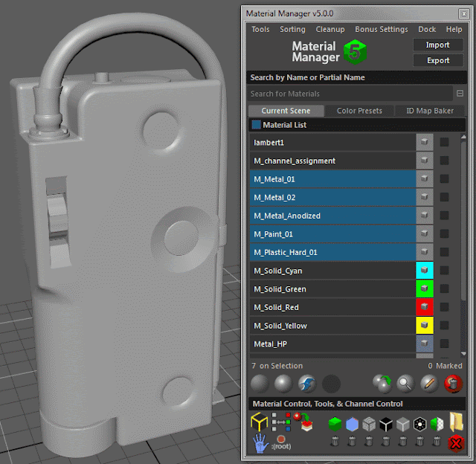
Task: Click the black dotted sphere icon
Action: 331,384
